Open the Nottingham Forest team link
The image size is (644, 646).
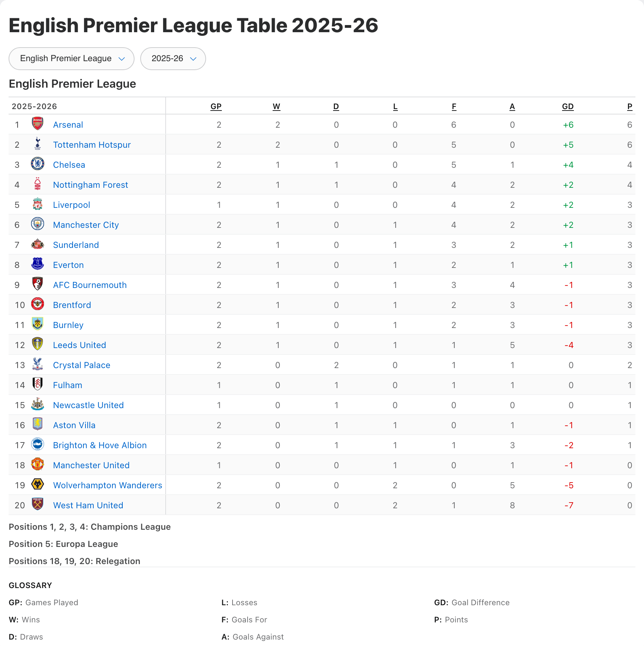[91, 185]
